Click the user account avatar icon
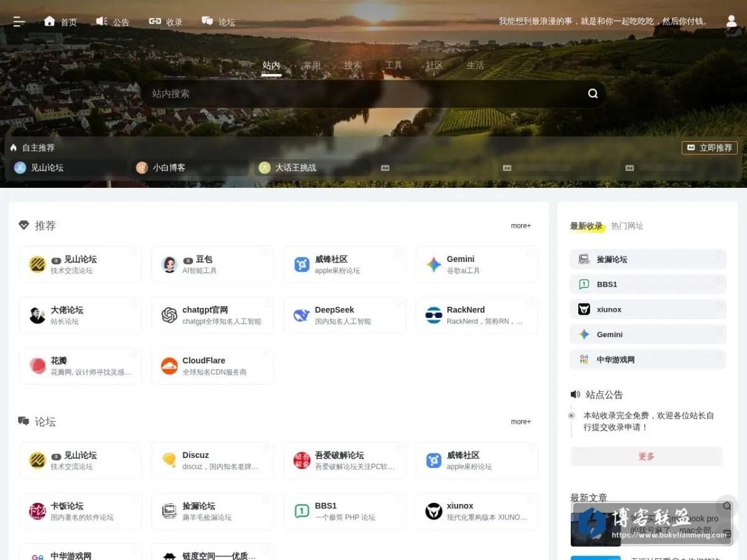Screen dimensions: 747x560 click(731, 21)
